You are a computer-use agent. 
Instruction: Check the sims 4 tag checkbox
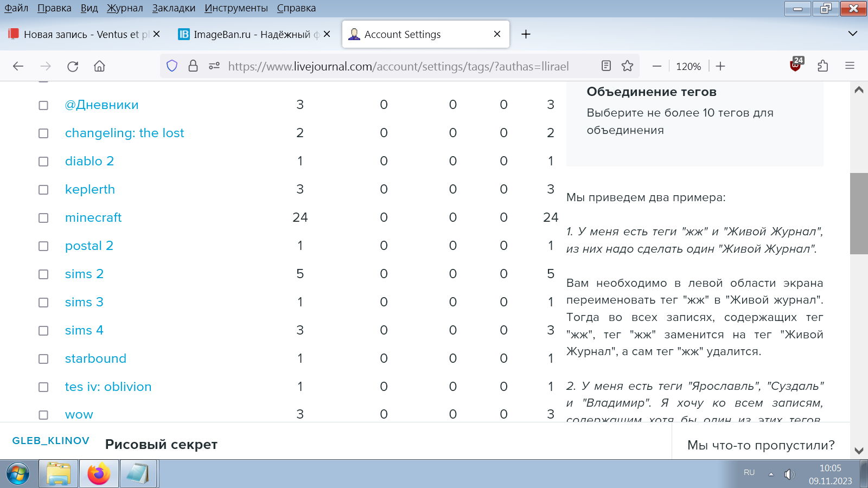pyautogui.click(x=43, y=331)
